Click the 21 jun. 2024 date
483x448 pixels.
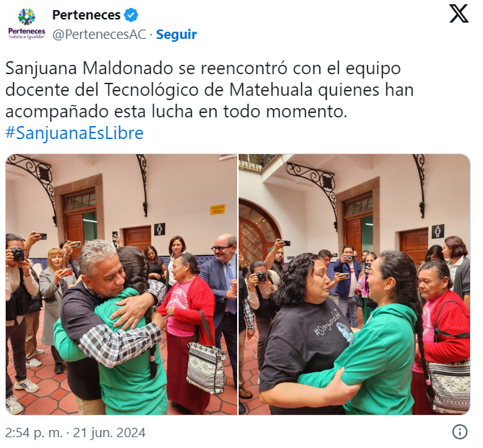[x=109, y=433]
